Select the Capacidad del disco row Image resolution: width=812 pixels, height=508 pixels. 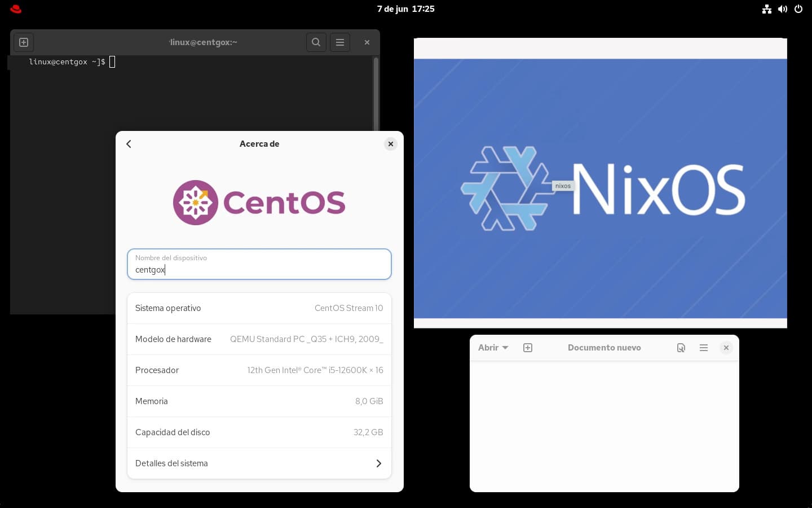pyautogui.click(x=259, y=432)
